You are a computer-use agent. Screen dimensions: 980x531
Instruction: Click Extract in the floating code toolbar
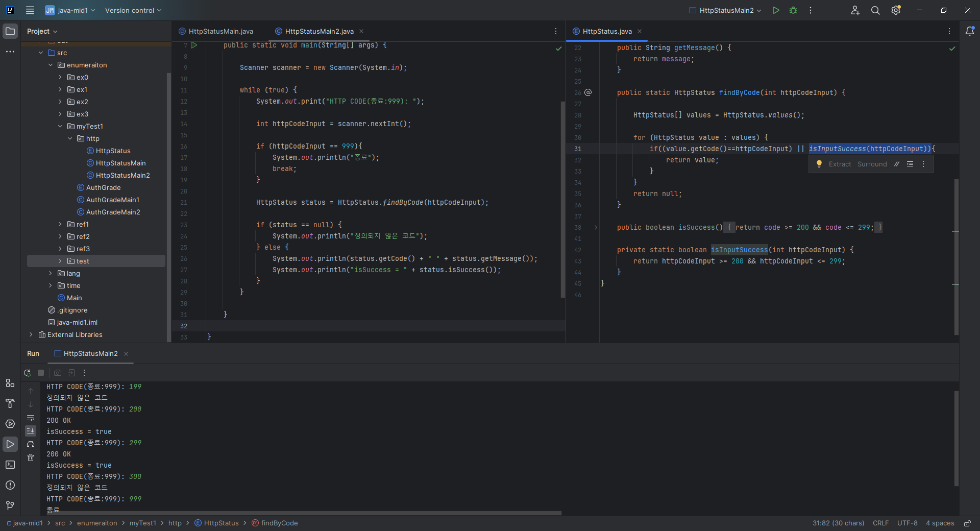[840, 164]
